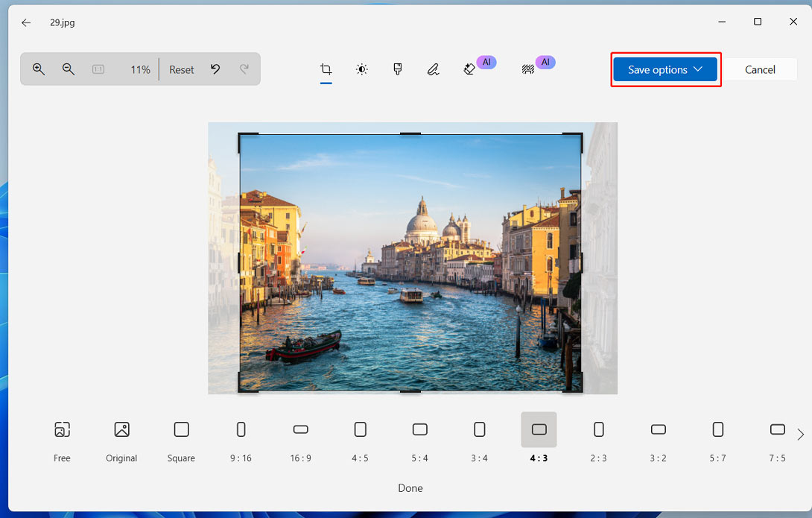Screen dimensions: 812x518
Task: Click the right chevron beside aspect ratios
Action: click(799, 435)
